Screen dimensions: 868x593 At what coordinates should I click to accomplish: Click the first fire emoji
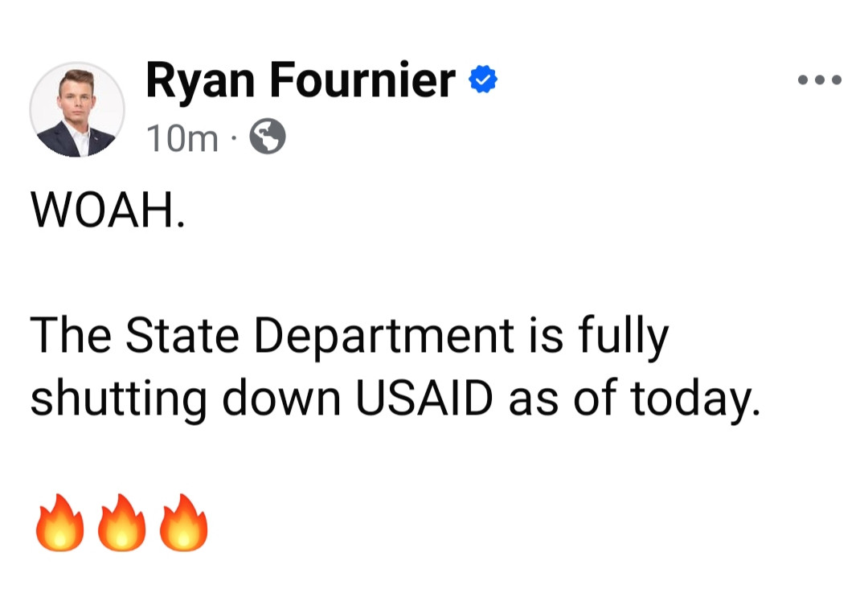click(58, 523)
